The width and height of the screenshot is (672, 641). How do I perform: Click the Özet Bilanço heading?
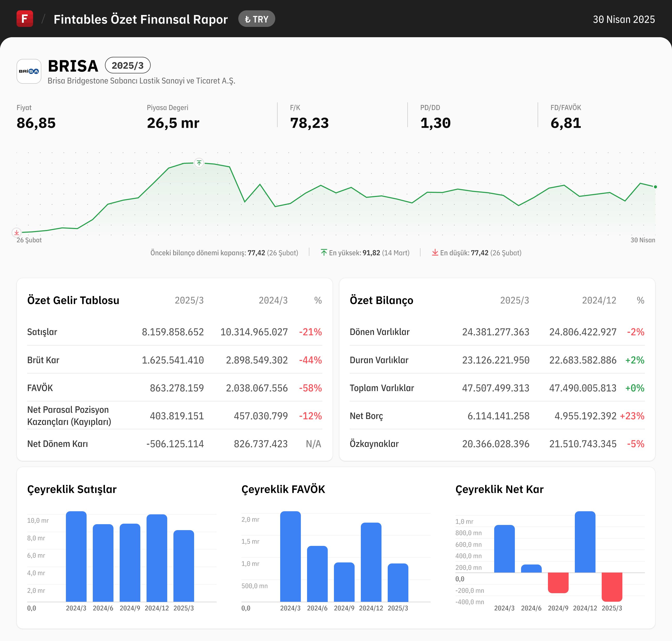pos(381,300)
